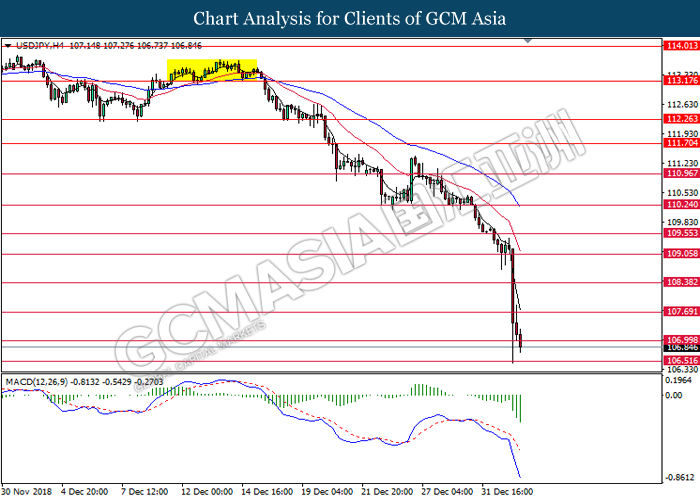Select the 110.967 red price tag

tap(682, 173)
